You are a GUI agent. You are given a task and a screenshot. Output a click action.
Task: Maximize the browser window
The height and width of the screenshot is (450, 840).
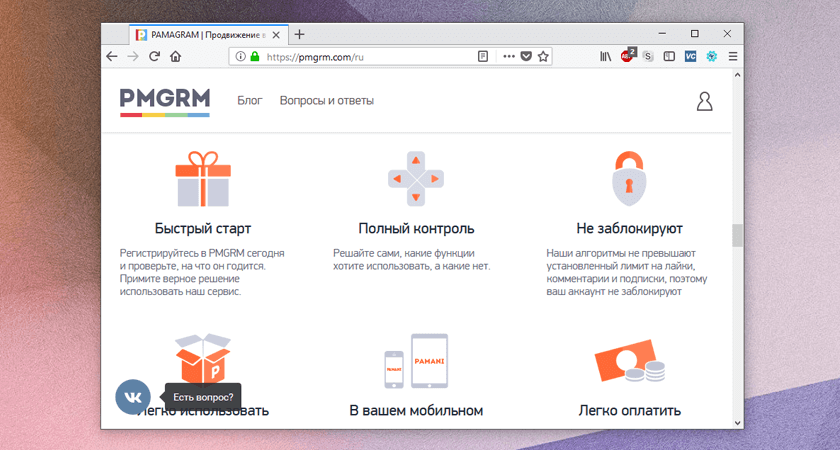tap(695, 34)
